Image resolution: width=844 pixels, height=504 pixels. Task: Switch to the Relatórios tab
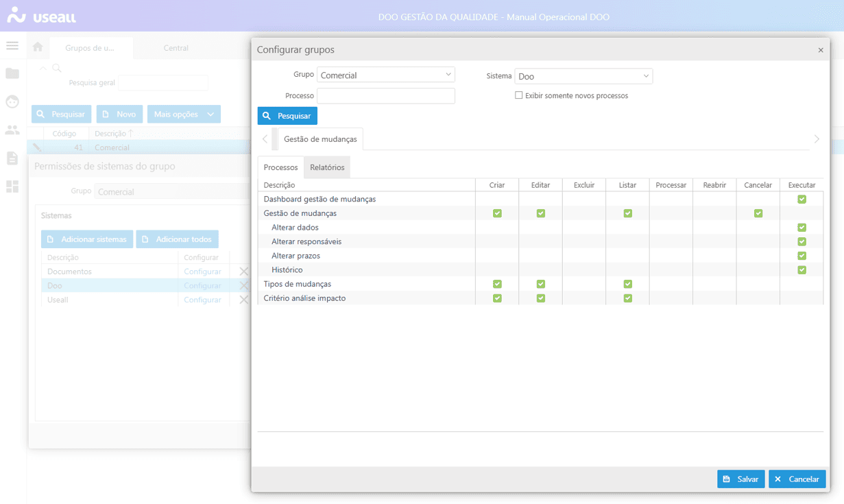click(327, 167)
